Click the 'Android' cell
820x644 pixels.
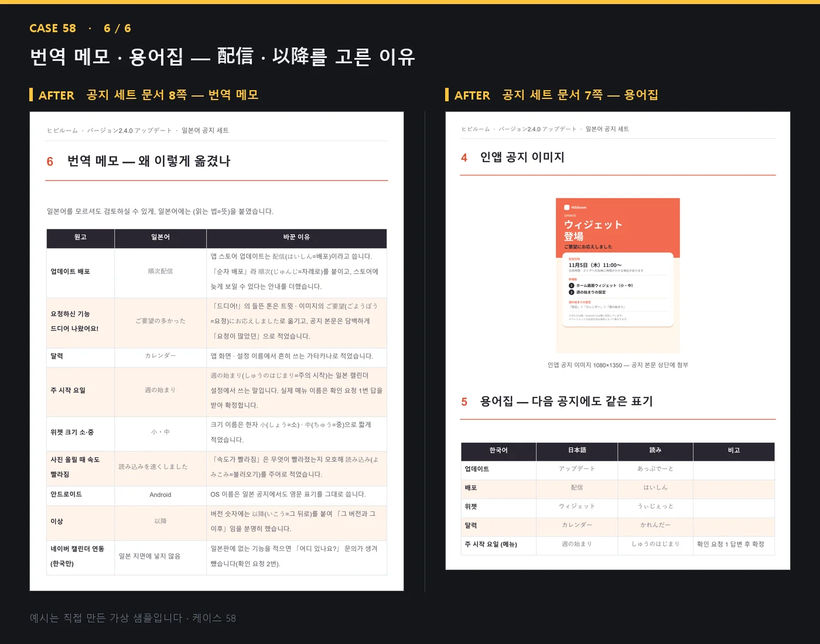(160, 495)
